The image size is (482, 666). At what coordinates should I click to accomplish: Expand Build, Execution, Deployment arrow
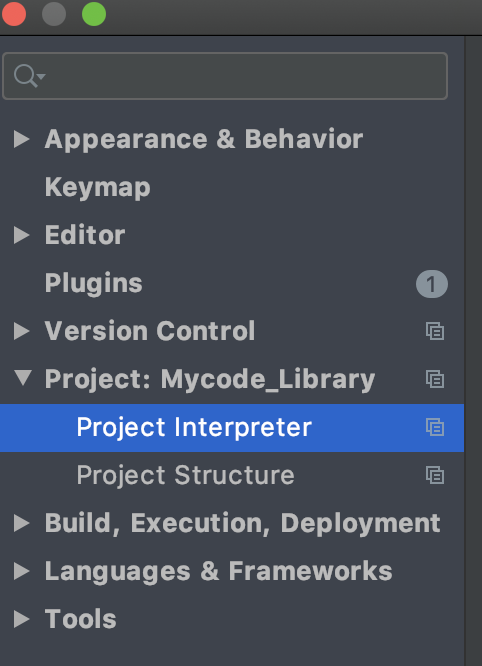(x=21, y=523)
